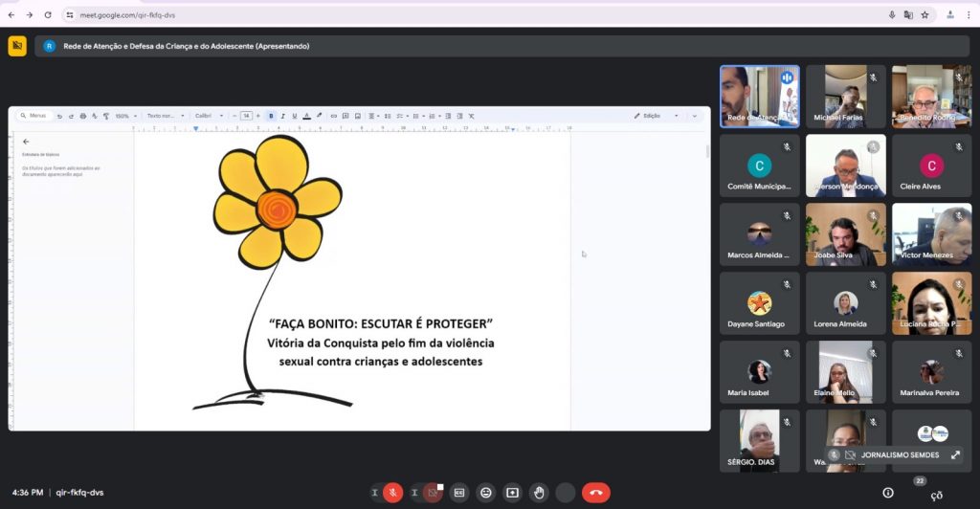Image resolution: width=980 pixels, height=509 pixels.
Task: Click the back arrow in document outline
Action: click(x=26, y=141)
